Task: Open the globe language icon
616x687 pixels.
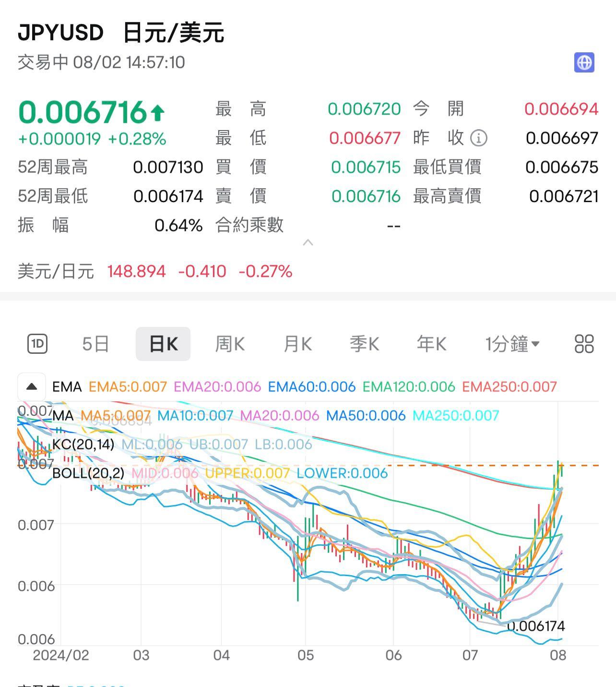Action: click(x=585, y=62)
